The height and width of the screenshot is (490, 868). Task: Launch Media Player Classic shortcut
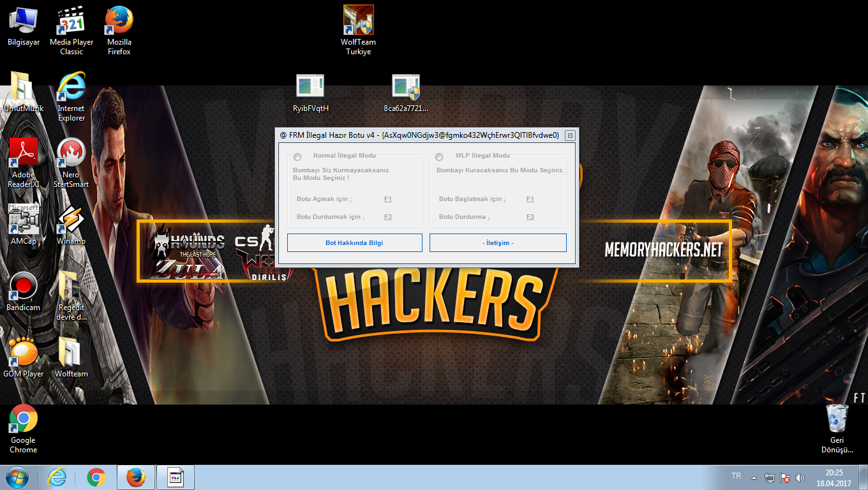71,30
